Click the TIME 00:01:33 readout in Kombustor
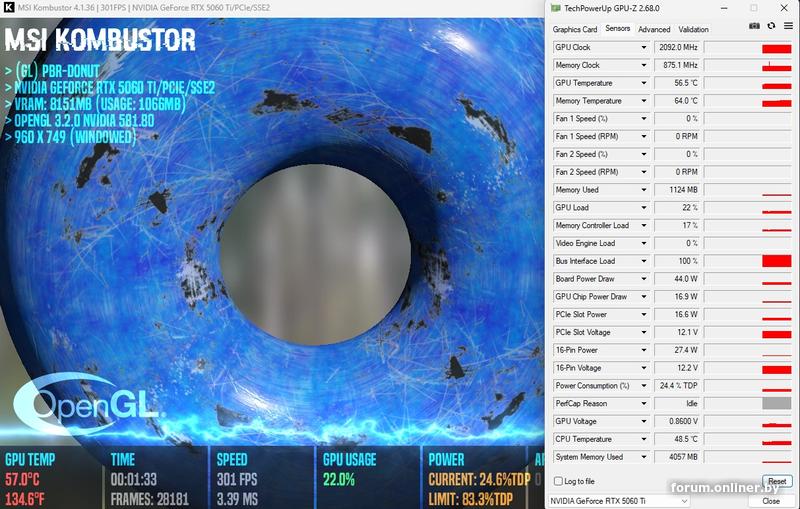The width and height of the screenshot is (800, 509). [134, 479]
